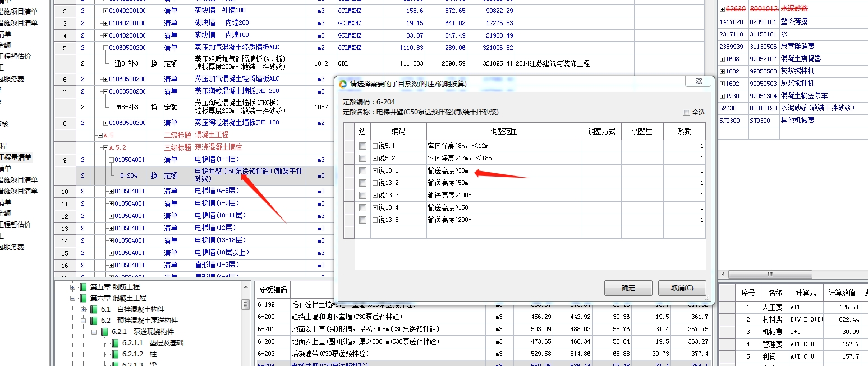
Task: Select quota row 6-200 砼挡土墙和地下室墙
Action: coord(483,317)
